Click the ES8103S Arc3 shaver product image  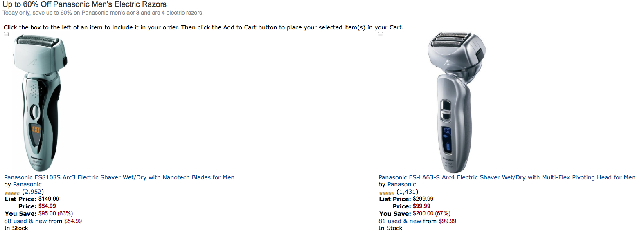pos(40,102)
